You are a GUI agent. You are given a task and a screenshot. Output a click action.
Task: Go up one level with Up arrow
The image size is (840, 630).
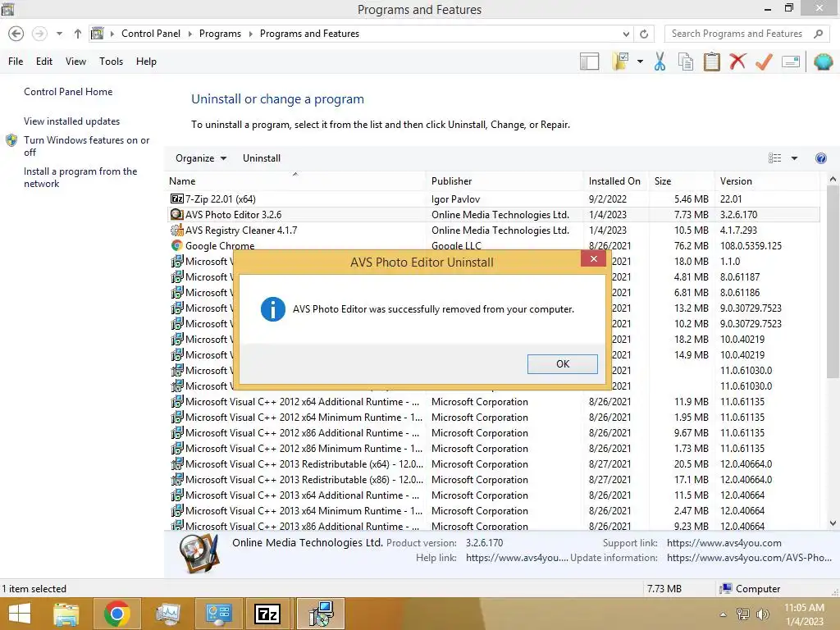(x=78, y=34)
